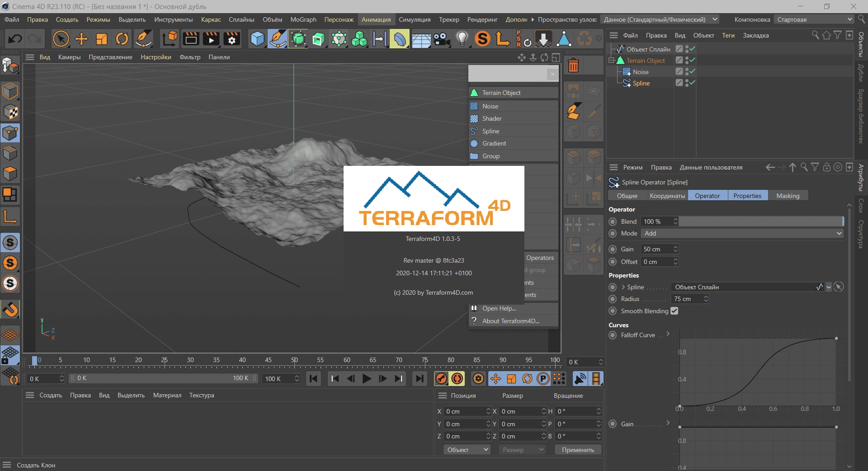Toggle Noise object enable checkmark

[692, 71]
